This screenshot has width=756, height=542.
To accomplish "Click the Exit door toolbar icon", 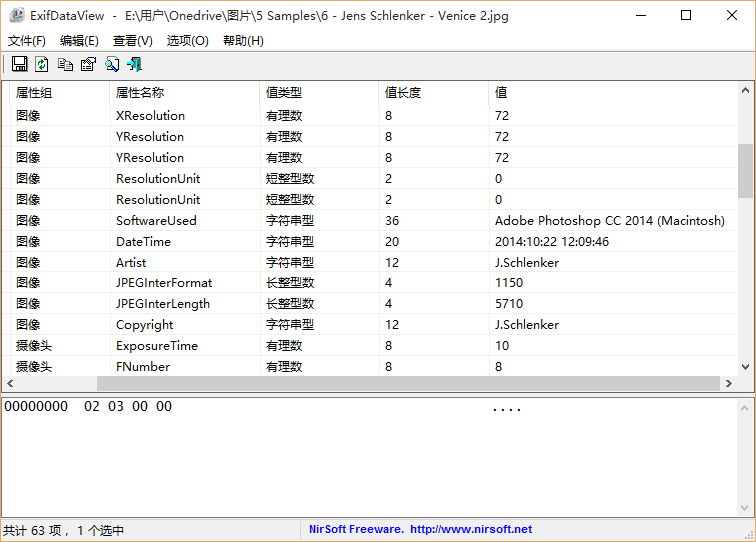I will click(x=134, y=64).
